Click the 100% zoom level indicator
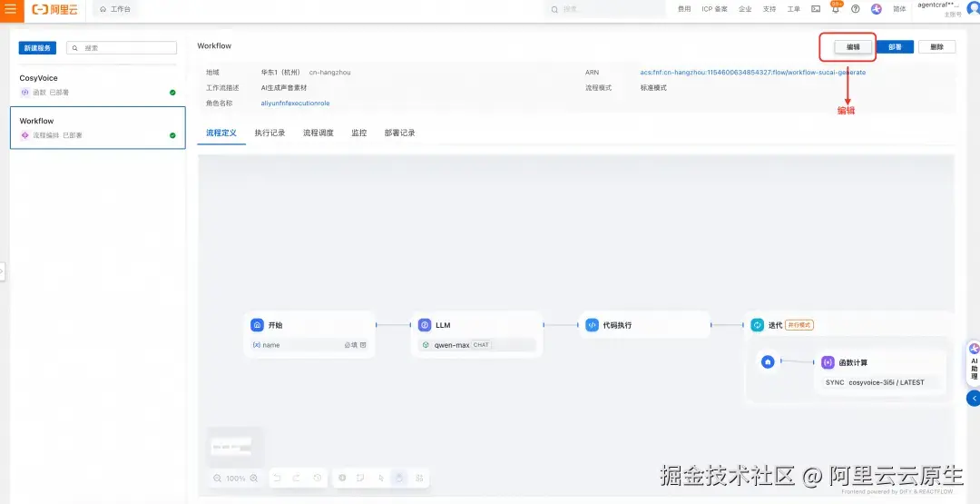This screenshot has width=980, height=504. pyautogui.click(x=236, y=479)
